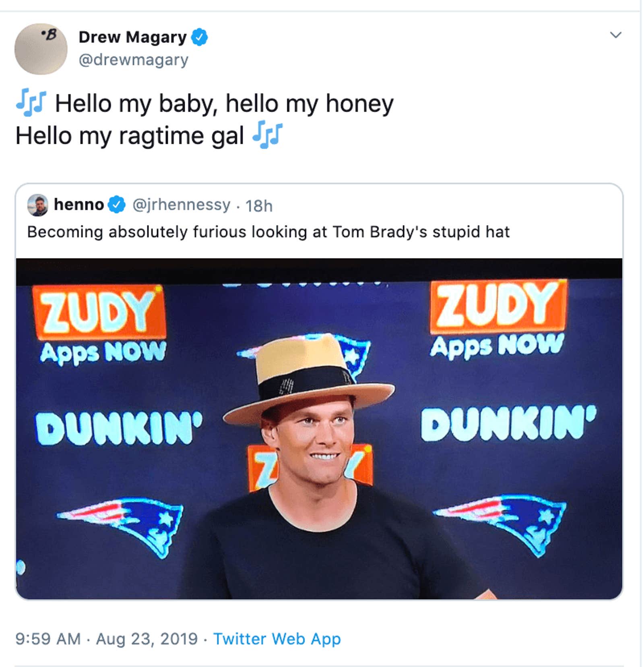
Task: Open the Twitter Web App link
Action: [x=276, y=639]
